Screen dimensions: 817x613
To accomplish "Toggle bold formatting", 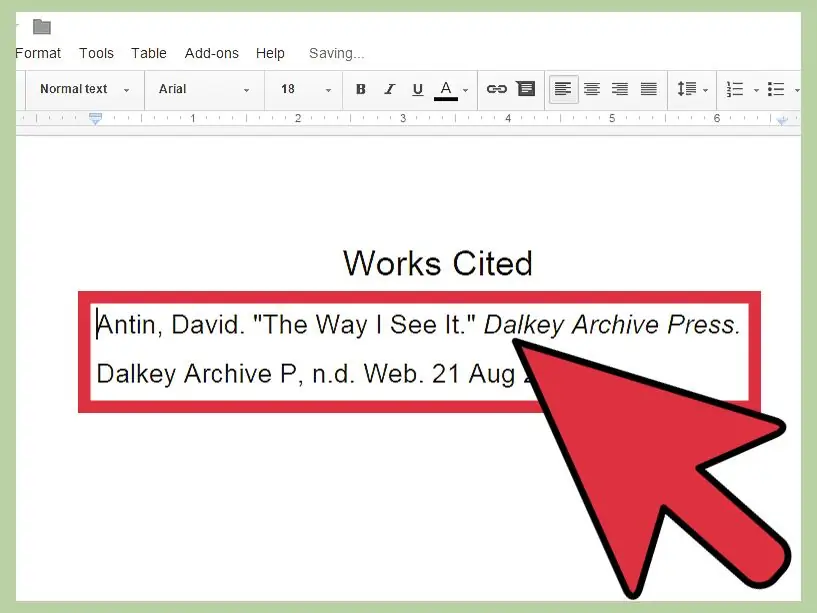I will tap(361, 89).
